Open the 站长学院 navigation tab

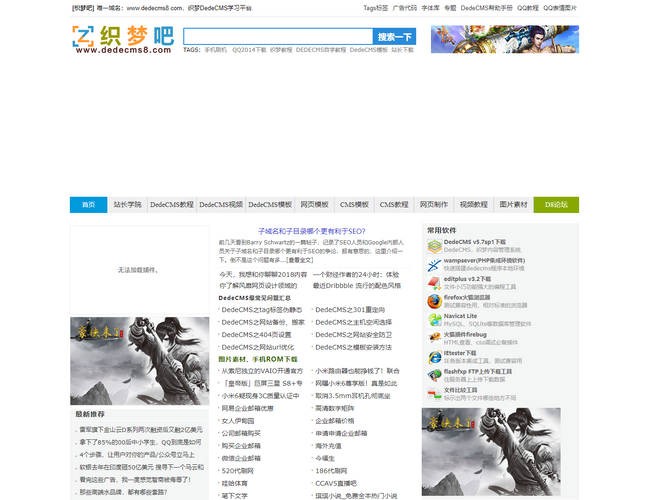[127, 204]
